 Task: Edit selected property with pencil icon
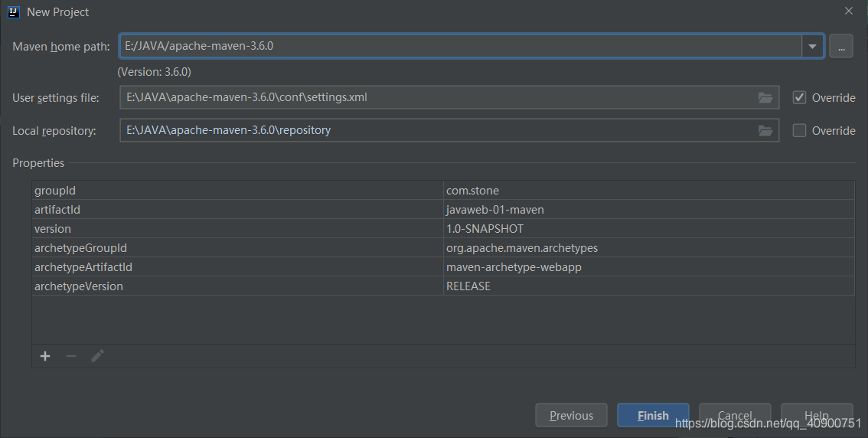pyautogui.click(x=97, y=356)
